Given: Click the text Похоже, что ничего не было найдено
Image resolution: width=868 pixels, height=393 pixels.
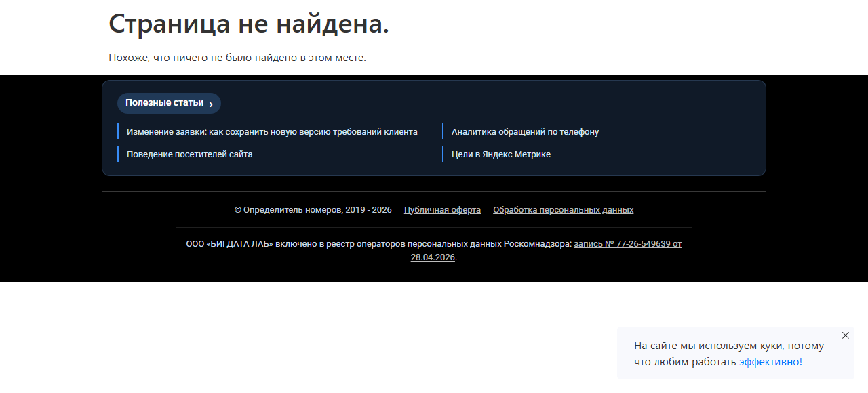Looking at the screenshot, I should (237, 58).
